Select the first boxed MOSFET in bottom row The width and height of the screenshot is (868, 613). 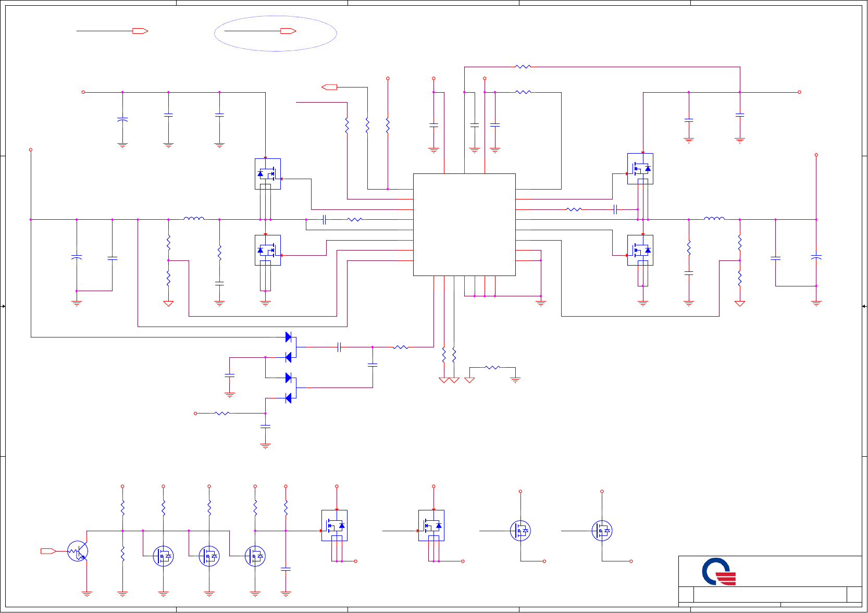pos(334,526)
